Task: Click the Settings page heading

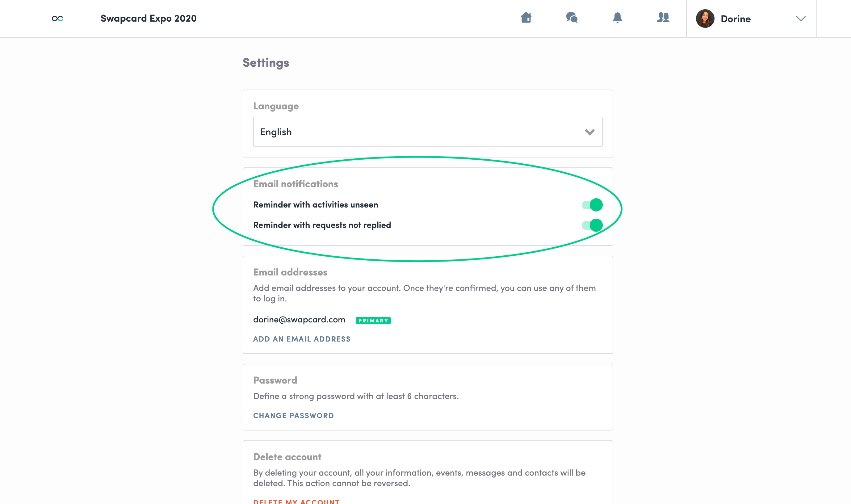Action: (x=266, y=63)
